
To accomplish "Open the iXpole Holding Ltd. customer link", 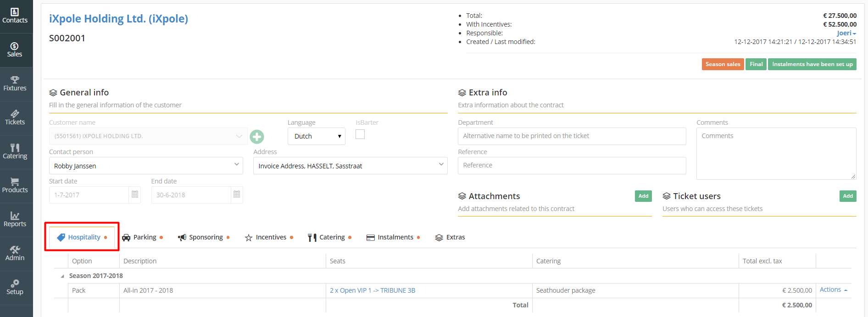I will (119, 19).
